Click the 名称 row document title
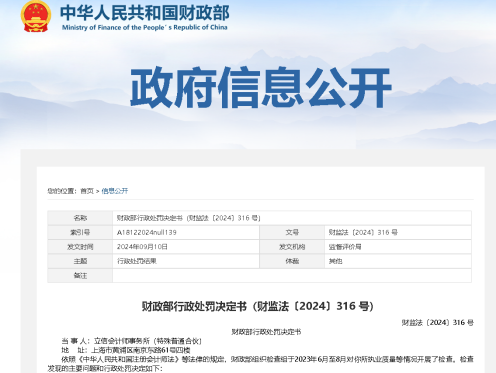The height and width of the screenshot is (373, 496). (188, 218)
